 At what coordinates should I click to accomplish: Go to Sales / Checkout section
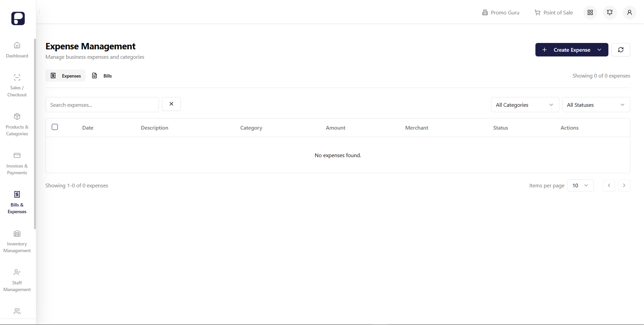coord(17,86)
